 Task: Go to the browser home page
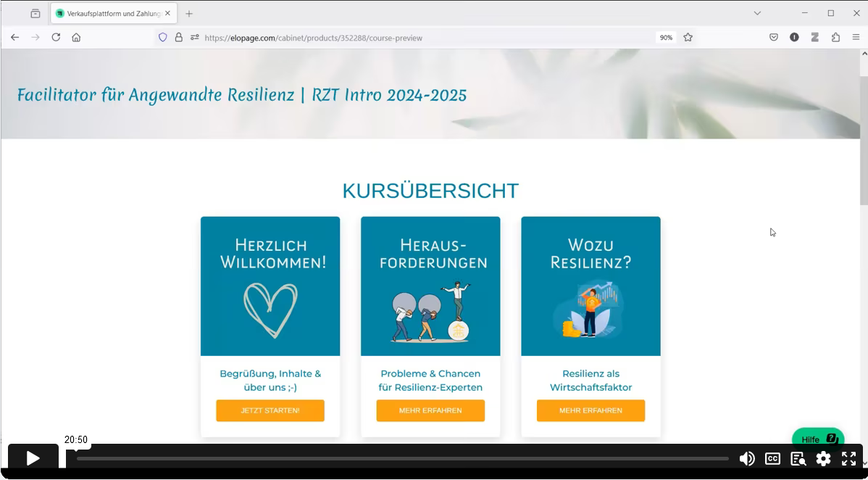[x=76, y=38]
